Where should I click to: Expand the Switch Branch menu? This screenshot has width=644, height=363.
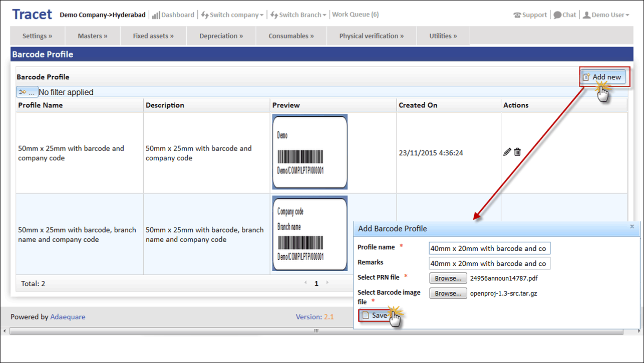click(298, 15)
